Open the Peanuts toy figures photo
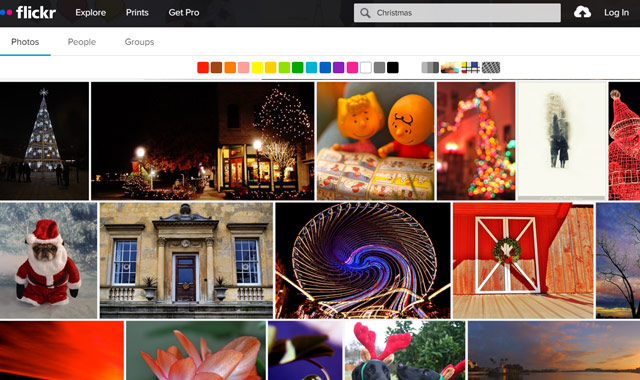Image resolution: width=640 pixels, height=380 pixels. tap(376, 141)
